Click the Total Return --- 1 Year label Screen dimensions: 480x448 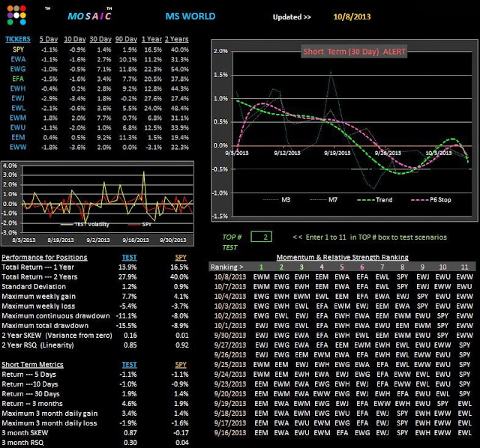click(38, 267)
